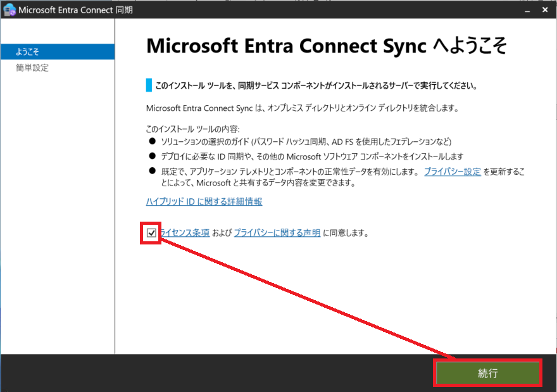Minimize the Entra Connect window
The width and height of the screenshot is (557, 392).
pos(527,10)
